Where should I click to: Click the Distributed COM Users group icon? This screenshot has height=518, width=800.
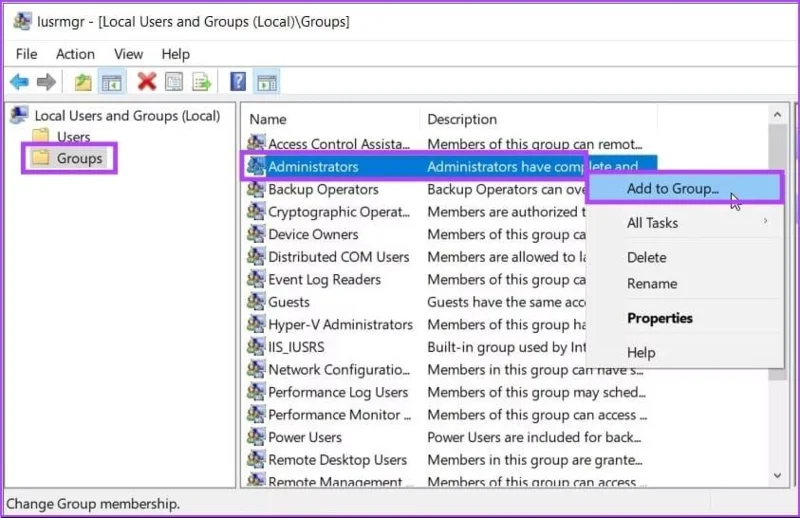[x=256, y=256]
